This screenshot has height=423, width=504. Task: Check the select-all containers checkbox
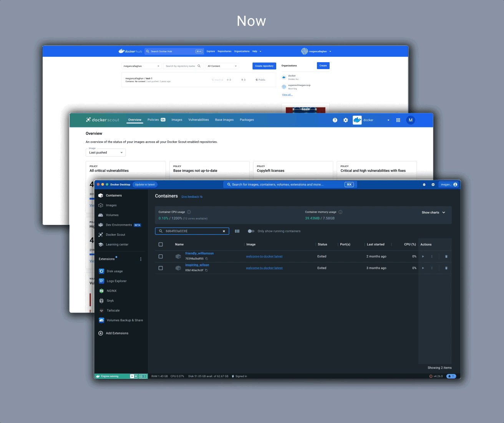pos(161,244)
